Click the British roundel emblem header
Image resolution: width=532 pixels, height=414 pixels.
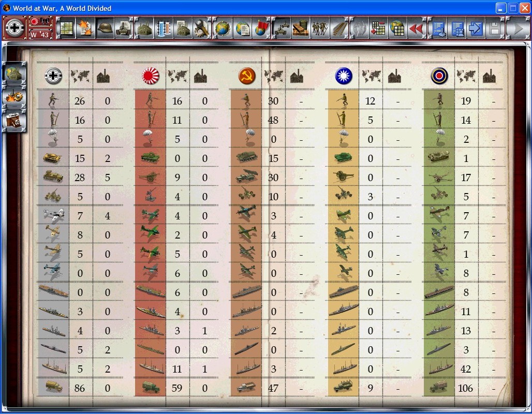click(439, 77)
